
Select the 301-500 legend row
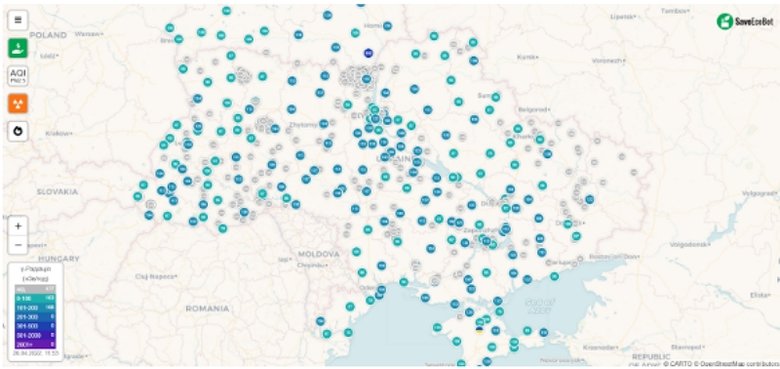click(35, 326)
